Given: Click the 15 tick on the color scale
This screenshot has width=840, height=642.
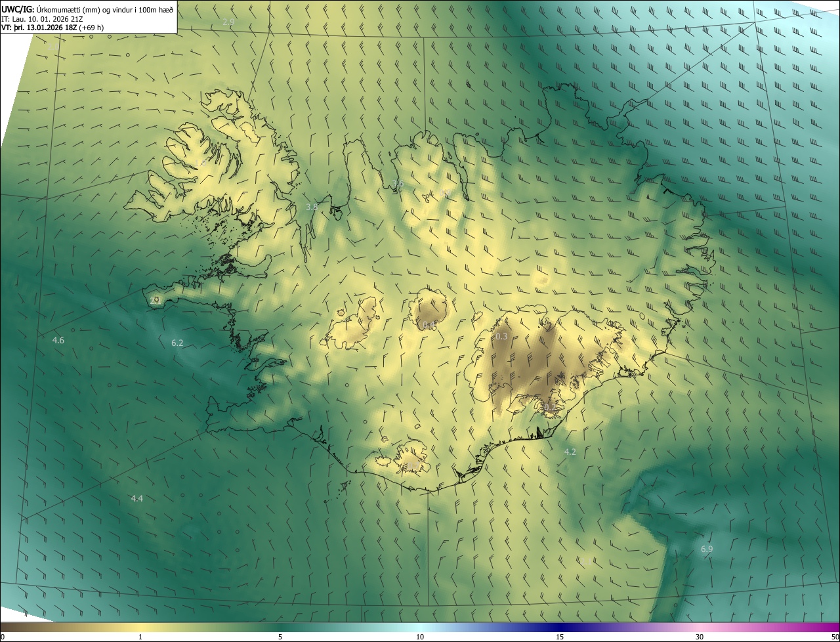Looking at the screenshot, I should [560, 637].
